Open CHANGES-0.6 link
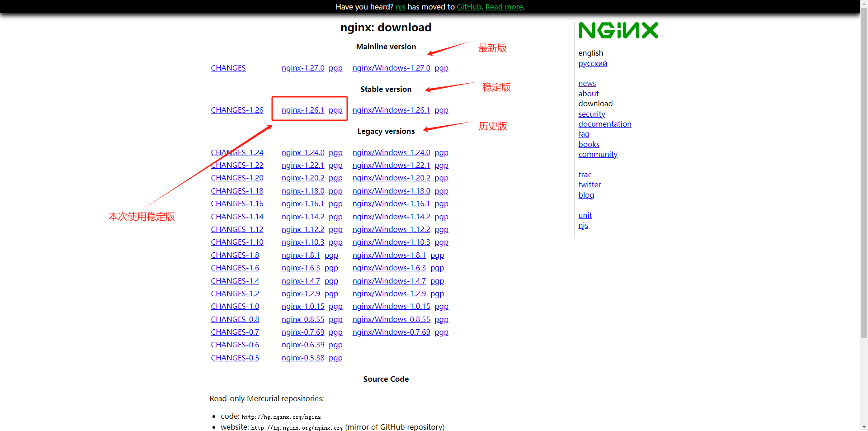The image size is (868, 431). pos(235,345)
